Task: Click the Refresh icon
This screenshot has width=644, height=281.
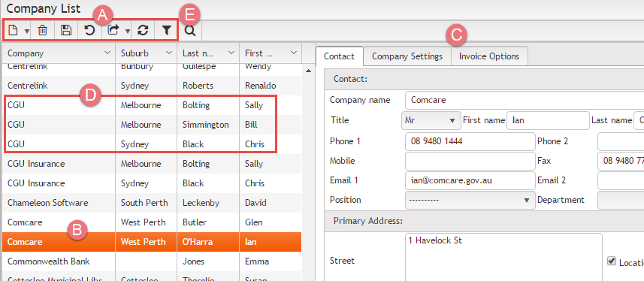Action: pos(143,30)
